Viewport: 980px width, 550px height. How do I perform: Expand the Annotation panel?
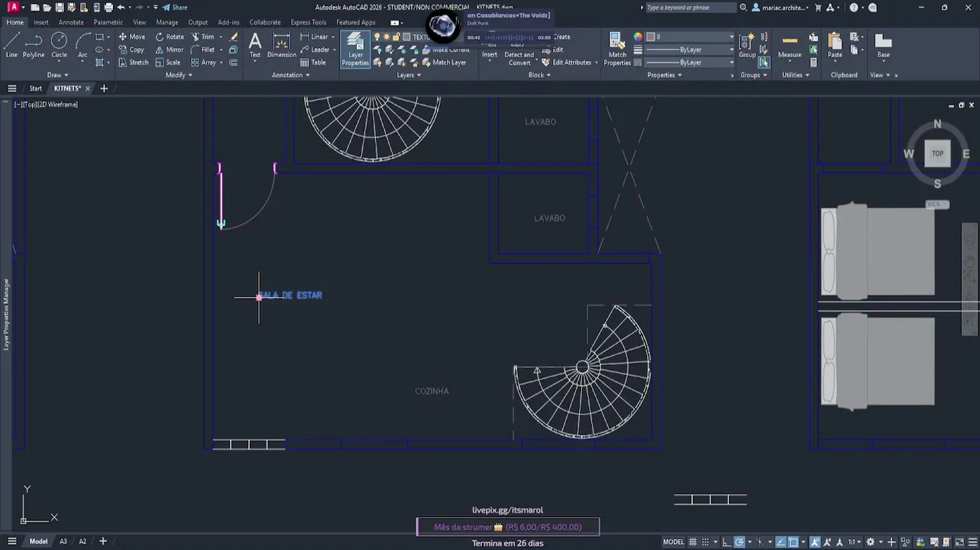pyautogui.click(x=291, y=75)
